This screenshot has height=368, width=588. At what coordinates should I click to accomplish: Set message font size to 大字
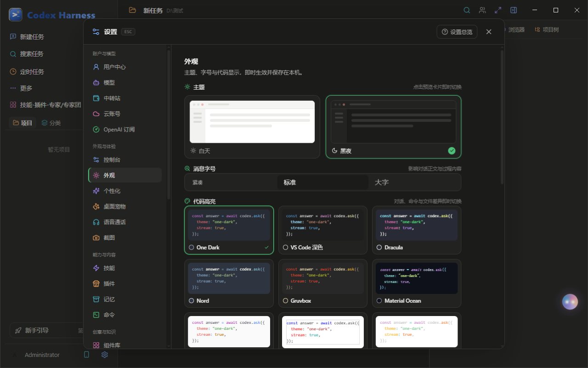pyautogui.click(x=414, y=183)
